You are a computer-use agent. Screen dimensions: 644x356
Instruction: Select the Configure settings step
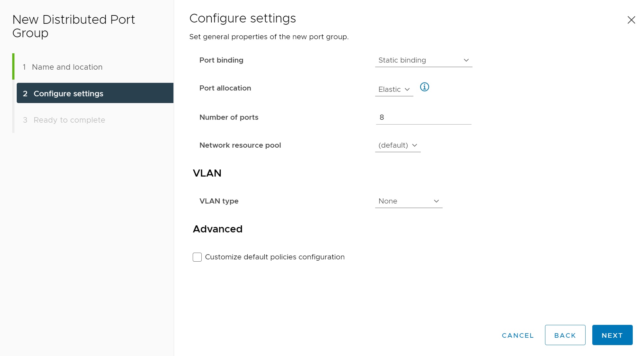68,94
